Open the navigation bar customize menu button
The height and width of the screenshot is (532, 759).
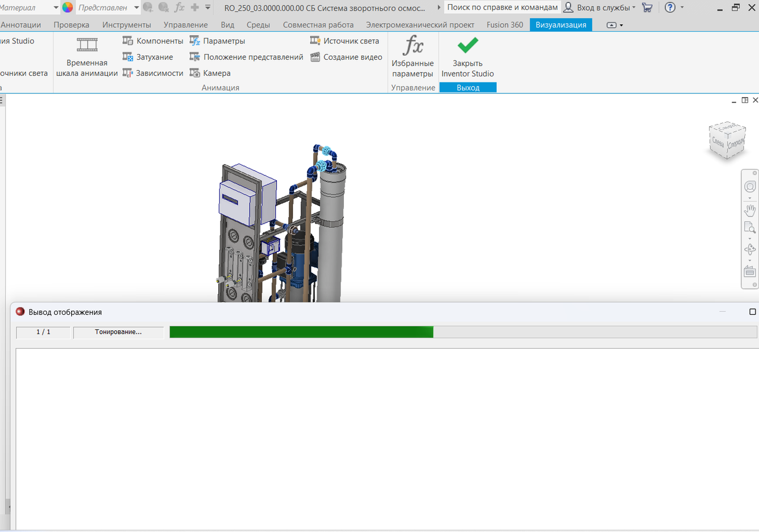click(755, 283)
